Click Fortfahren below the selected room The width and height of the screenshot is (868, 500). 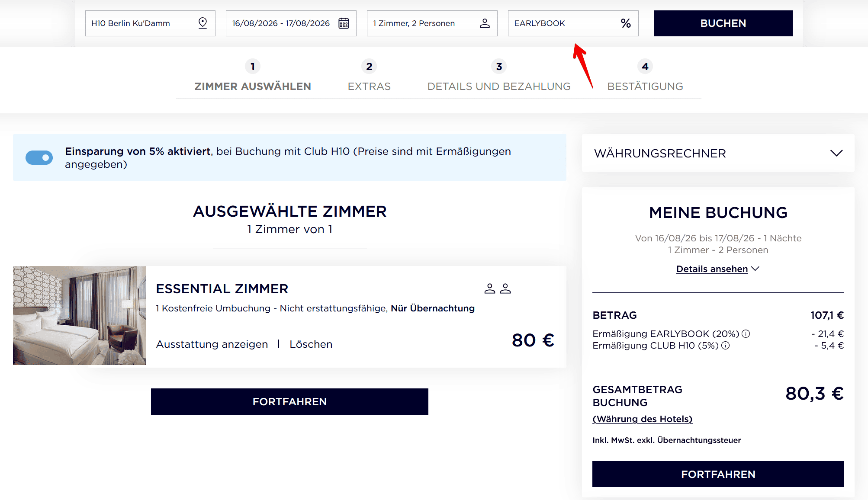click(x=289, y=401)
